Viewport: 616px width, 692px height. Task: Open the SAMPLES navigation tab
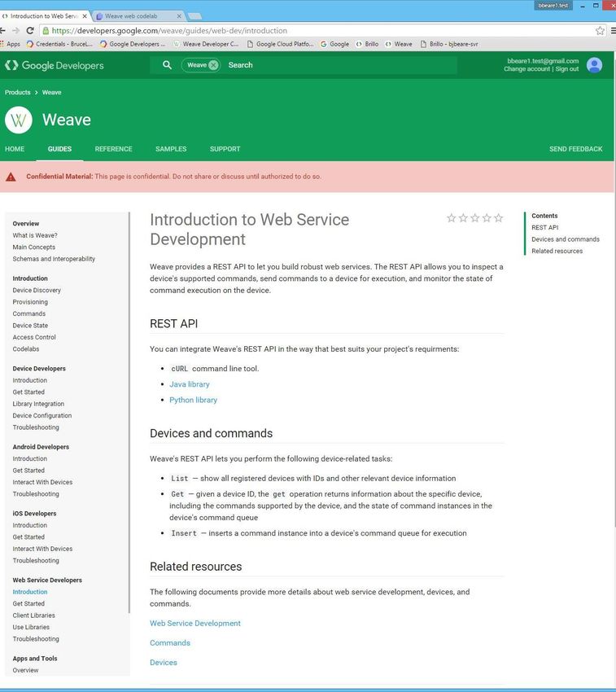[x=171, y=149]
